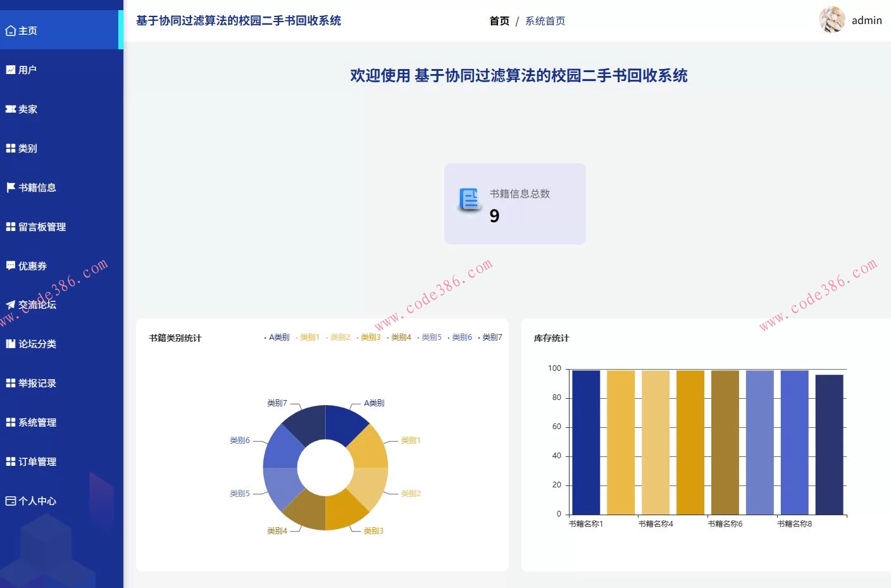
Task: Click the 60 value on the y-axis
Action: tap(557, 427)
